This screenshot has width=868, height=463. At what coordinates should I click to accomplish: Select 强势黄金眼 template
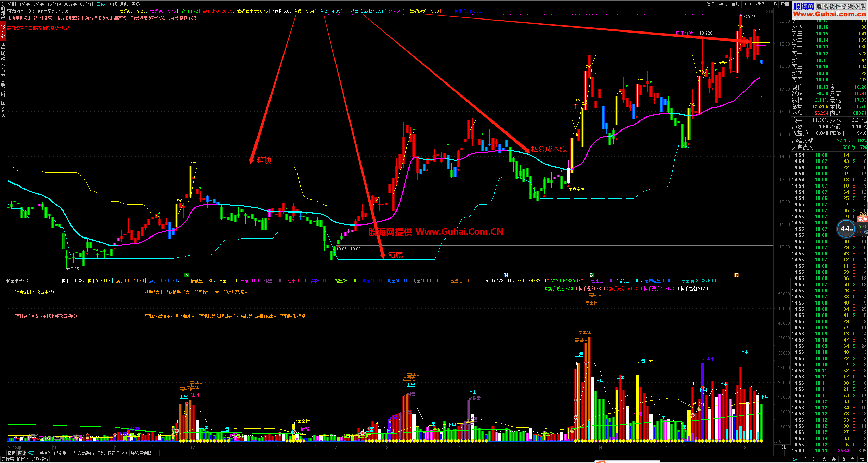(141, 453)
